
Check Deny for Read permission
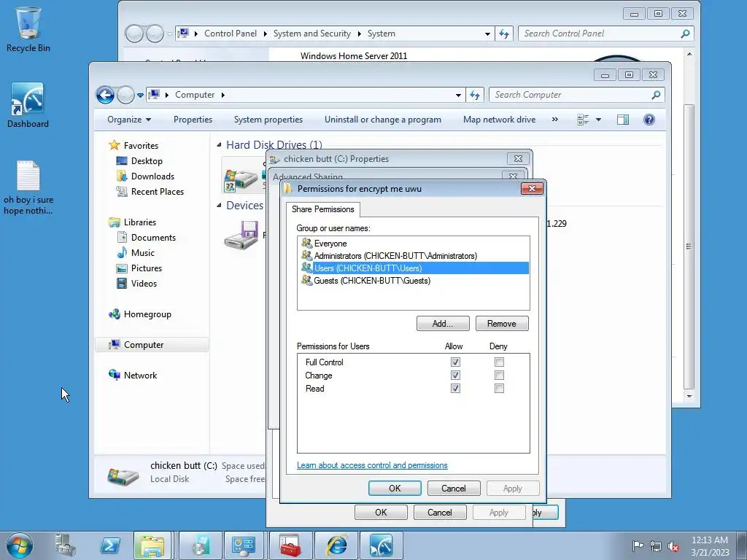pos(499,388)
